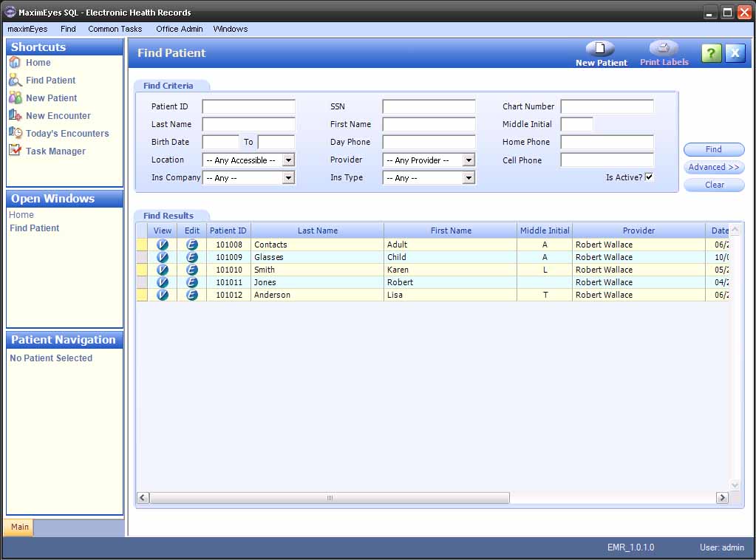Click the Home Phone input field
Image resolution: width=756 pixels, height=560 pixels.
coord(607,142)
